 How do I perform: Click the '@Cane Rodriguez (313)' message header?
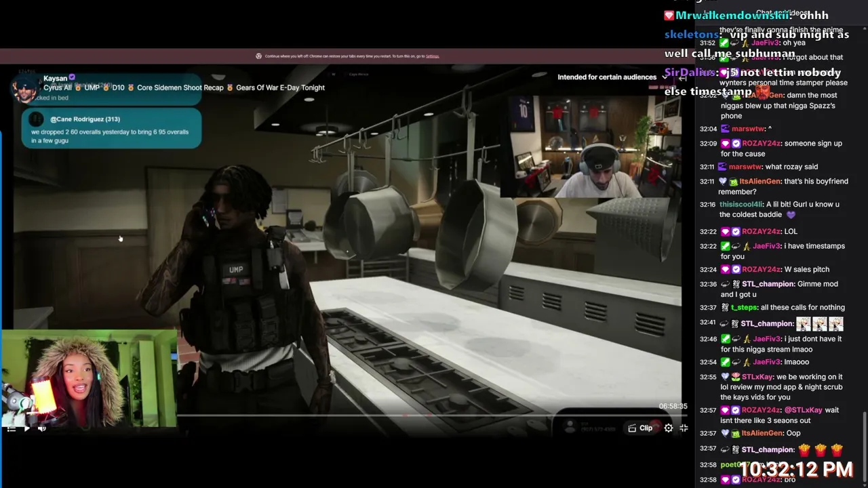(85, 119)
